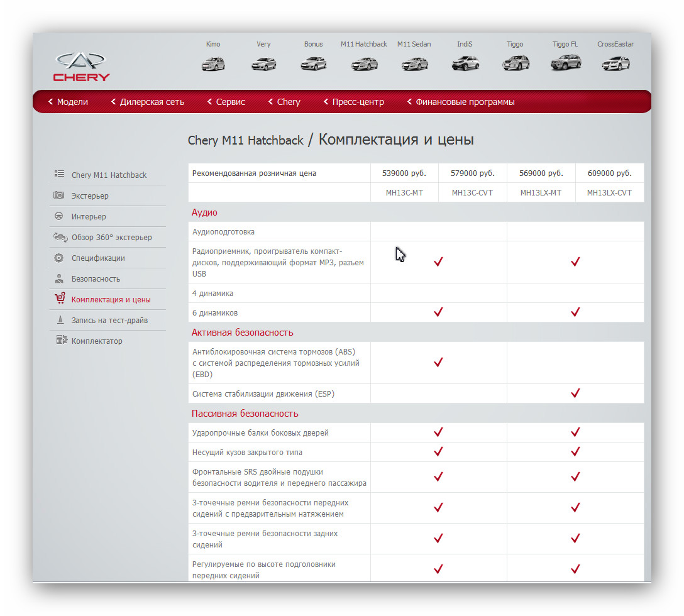The height and width of the screenshot is (616, 684).
Task: Click the steering wheel icon beside Интерьер
Action: tap(59, 216)
